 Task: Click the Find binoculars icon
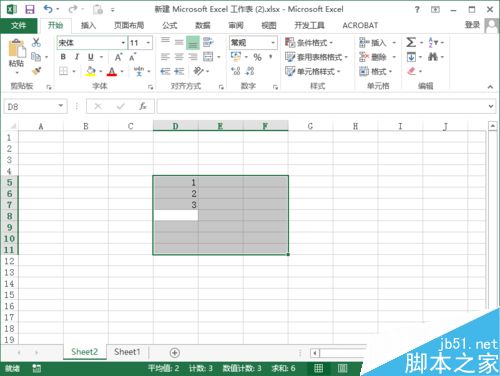tap(433, 57)
